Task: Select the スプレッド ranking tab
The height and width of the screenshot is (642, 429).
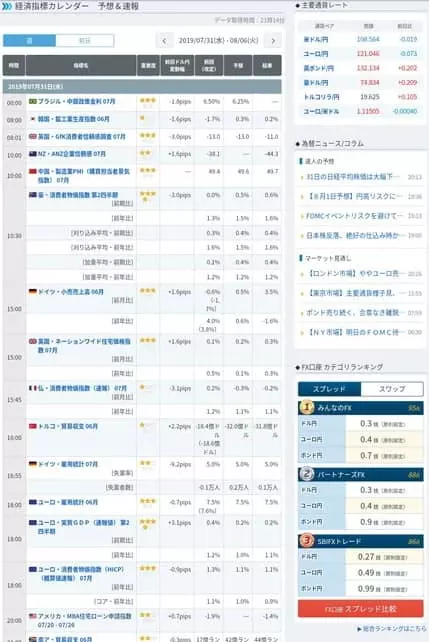Action: coord(329,389)
